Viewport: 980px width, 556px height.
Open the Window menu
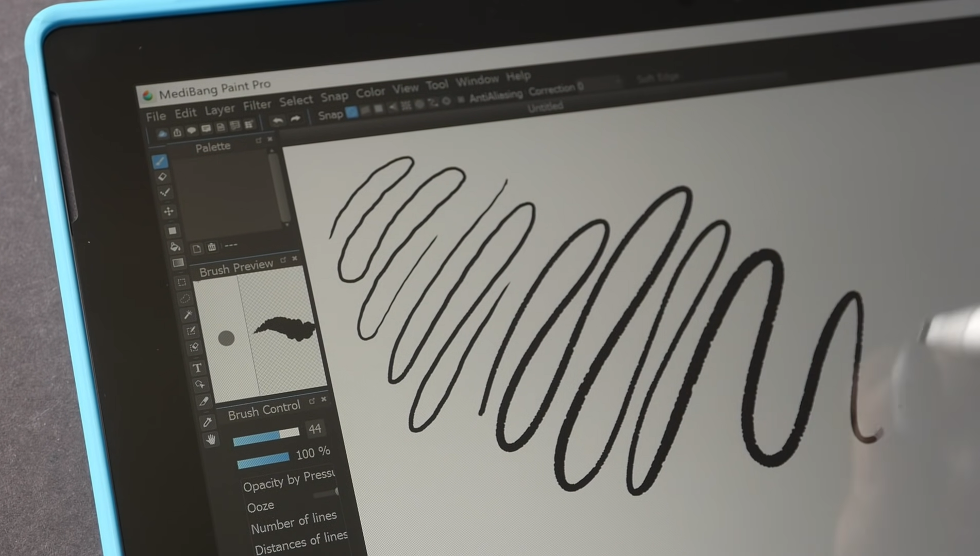(477, 80)
